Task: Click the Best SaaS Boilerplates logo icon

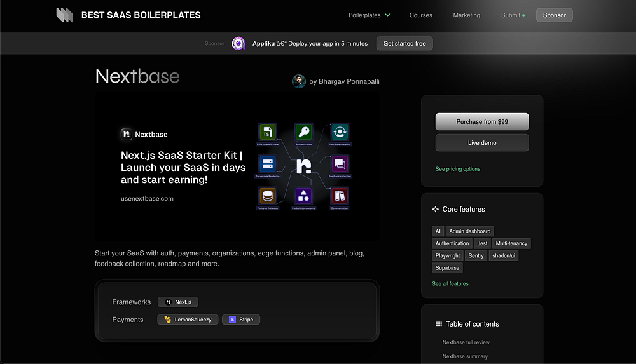Action: tap(64, 15)
